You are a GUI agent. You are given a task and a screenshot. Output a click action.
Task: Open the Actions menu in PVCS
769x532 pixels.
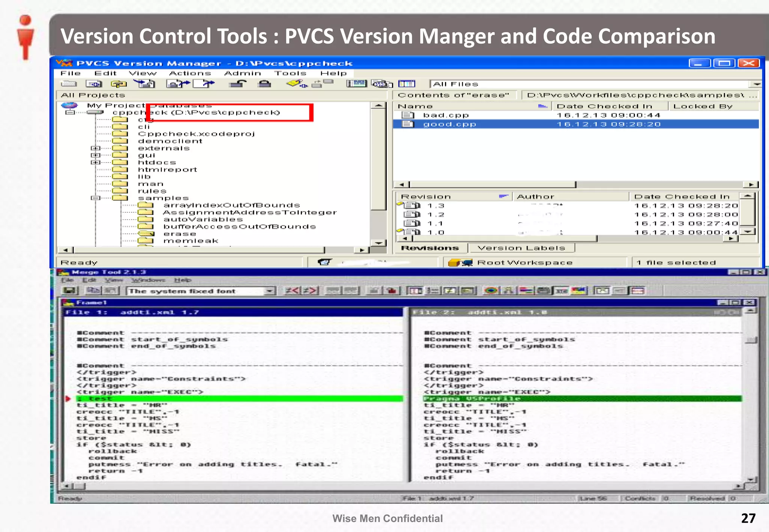pos(190,73)
